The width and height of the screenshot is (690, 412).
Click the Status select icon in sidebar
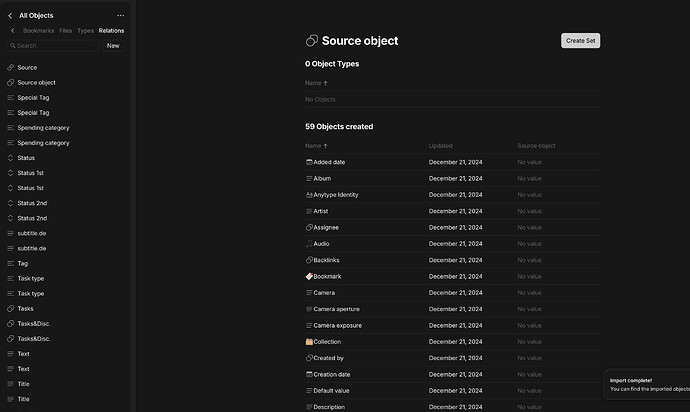tap(11, 158)
